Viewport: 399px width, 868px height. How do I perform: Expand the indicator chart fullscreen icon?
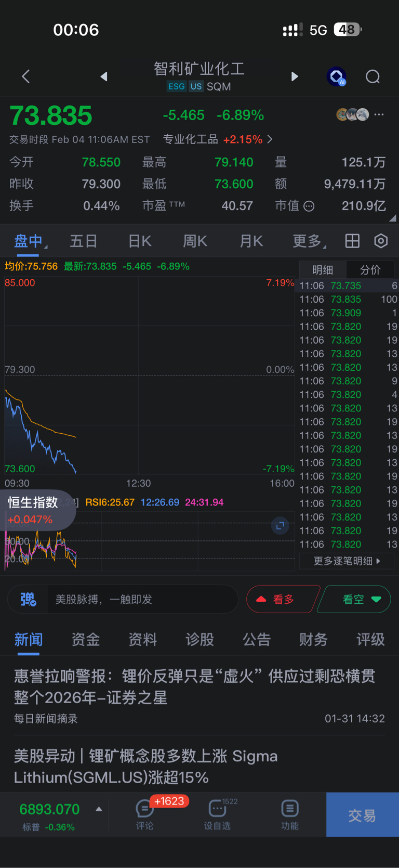pyautogui.click(x=280, y=526)
